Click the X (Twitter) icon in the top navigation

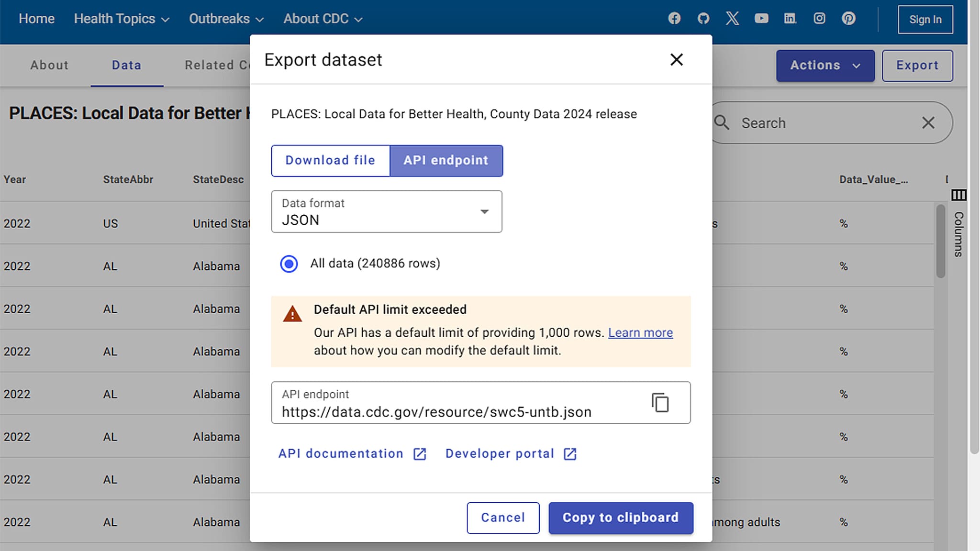tap(732, 18)
